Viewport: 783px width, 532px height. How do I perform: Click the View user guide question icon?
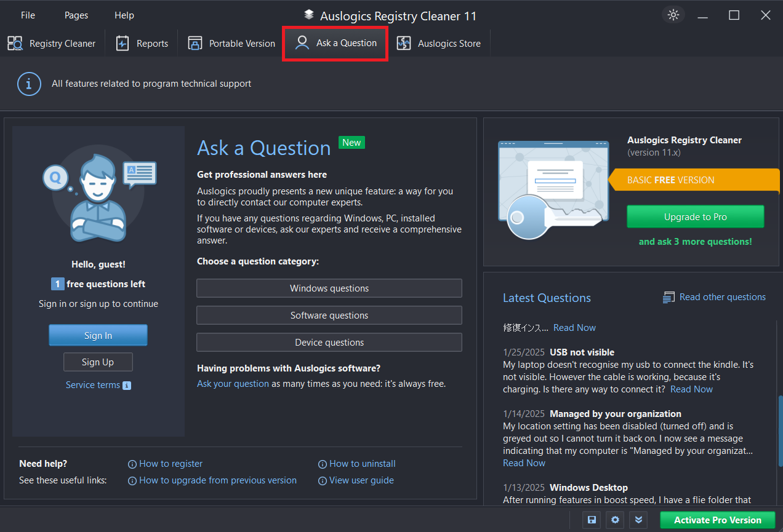[323, 481]
